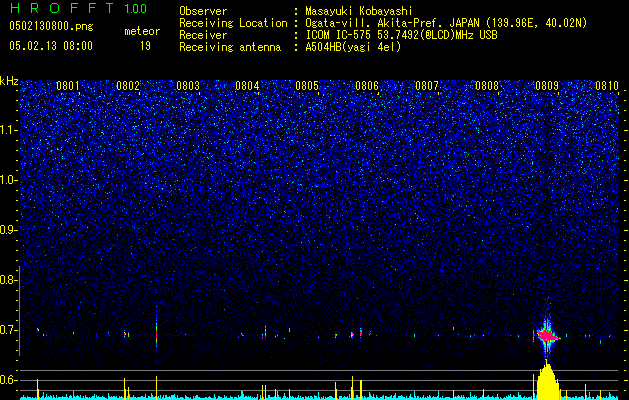The image size is (629, 400).
Task: Click the 0804 time marker
Action: (x=247, y=86)
